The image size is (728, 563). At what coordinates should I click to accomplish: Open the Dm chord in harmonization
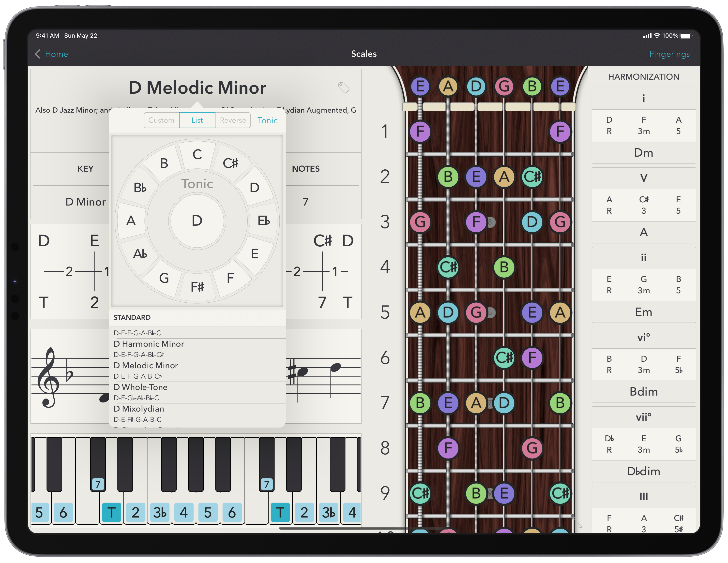pos(643,153)
